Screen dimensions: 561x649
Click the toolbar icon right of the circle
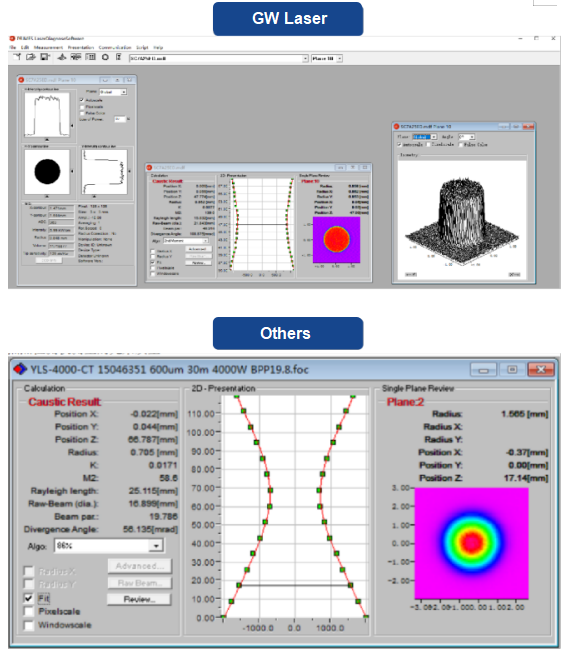[118, 57]
